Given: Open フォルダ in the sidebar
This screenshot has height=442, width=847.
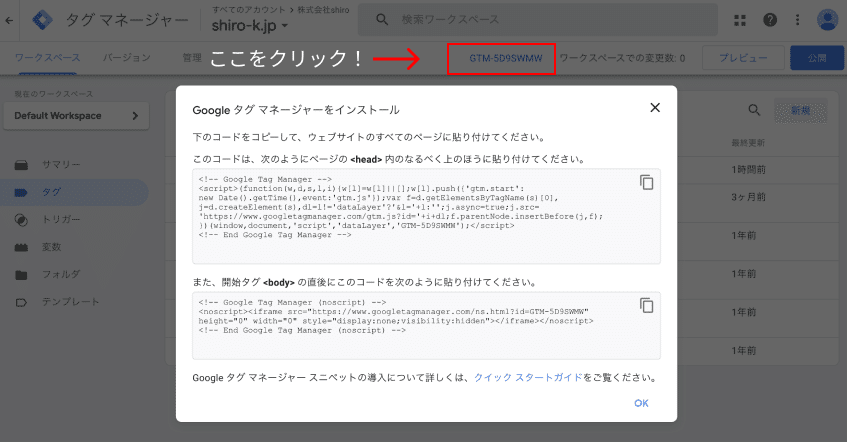Looking at the screenshot, I should click(61, 274).
